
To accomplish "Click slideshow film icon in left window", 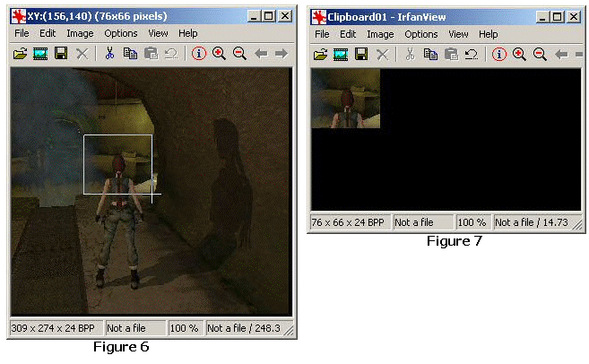I will click(40, 54).
